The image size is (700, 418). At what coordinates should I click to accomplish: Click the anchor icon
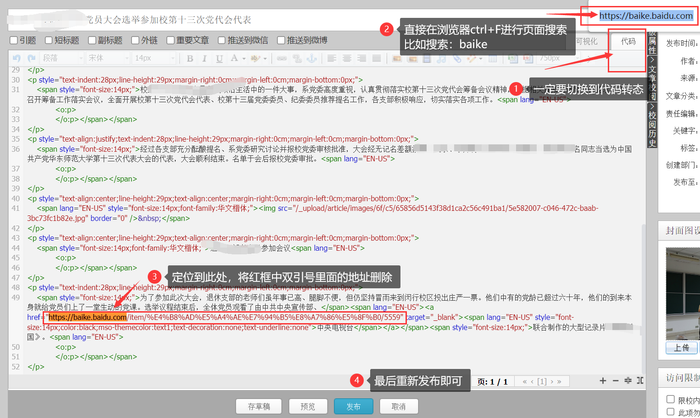(311, 59)
